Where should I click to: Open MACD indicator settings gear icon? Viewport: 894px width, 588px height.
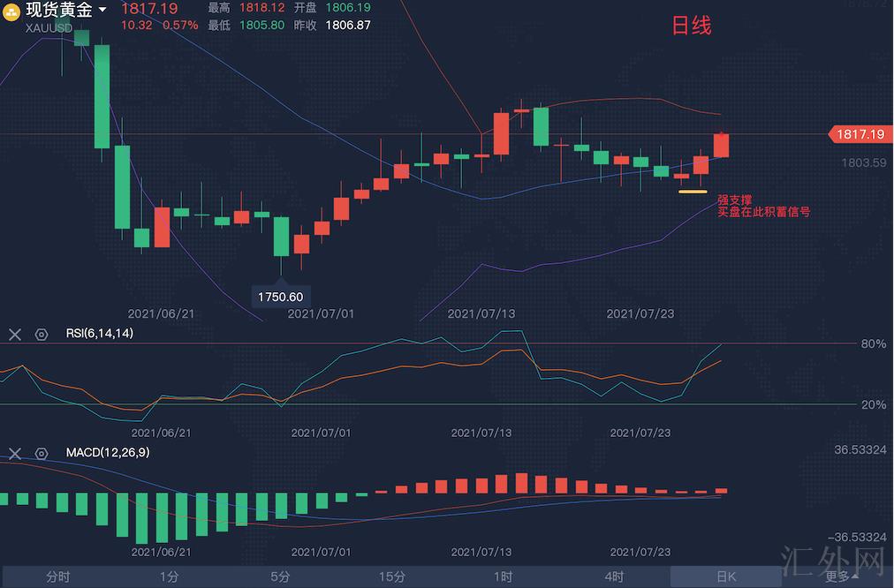(x=41, y=453)
